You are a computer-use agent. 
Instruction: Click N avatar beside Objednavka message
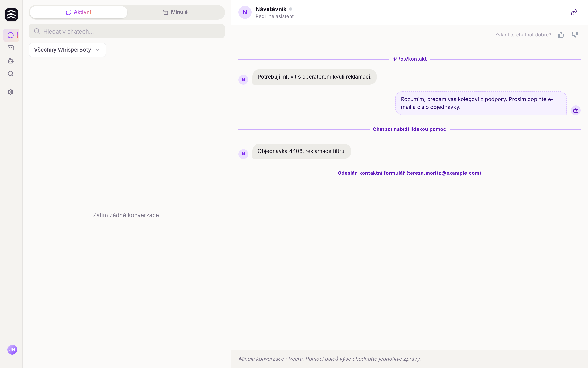coord(243,154)
